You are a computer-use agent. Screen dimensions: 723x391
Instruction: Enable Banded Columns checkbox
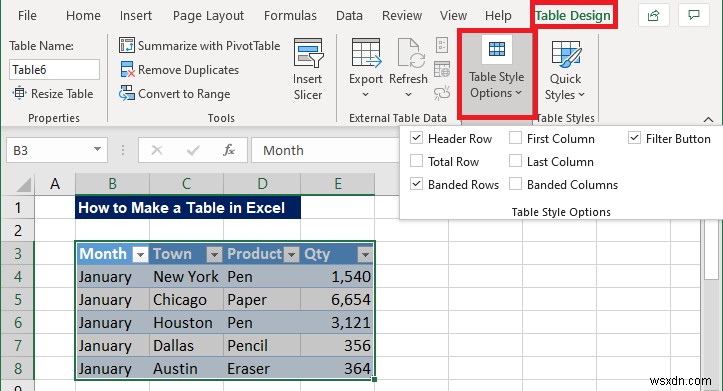point(516,184)
